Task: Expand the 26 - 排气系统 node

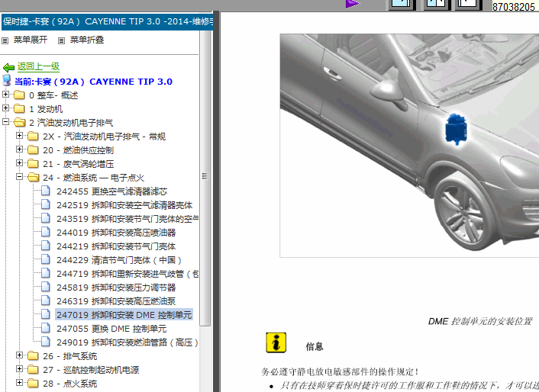Action: tap(19, 355)
